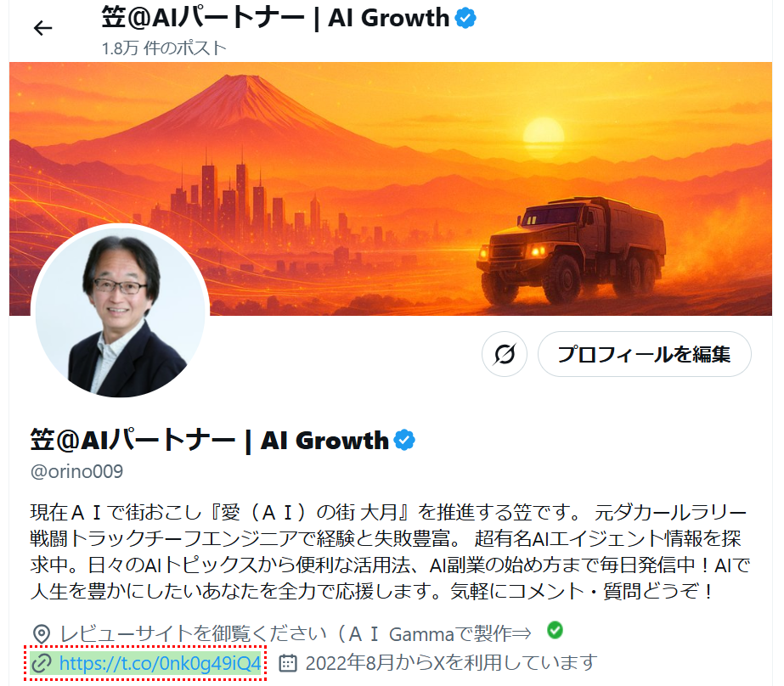Open the https://t.co/0nk0g49iQ4 link
The image size is (784, 686).
click(x=160, y=663)
